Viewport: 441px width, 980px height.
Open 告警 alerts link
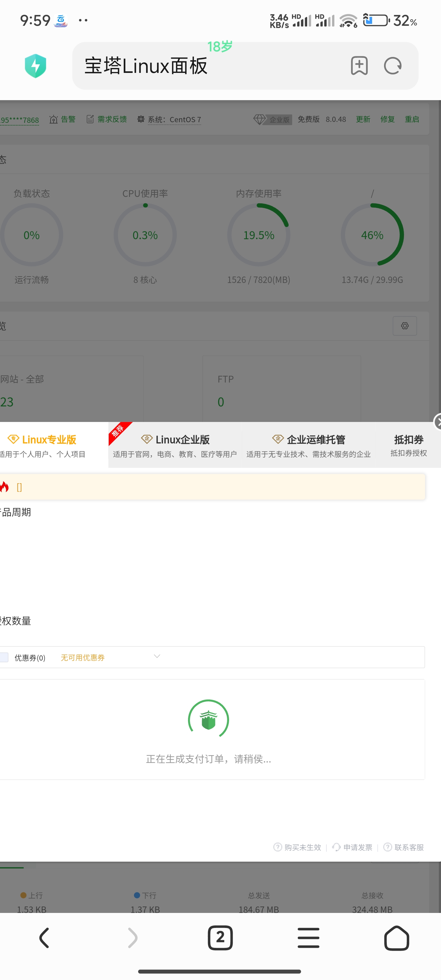[62, 119]
